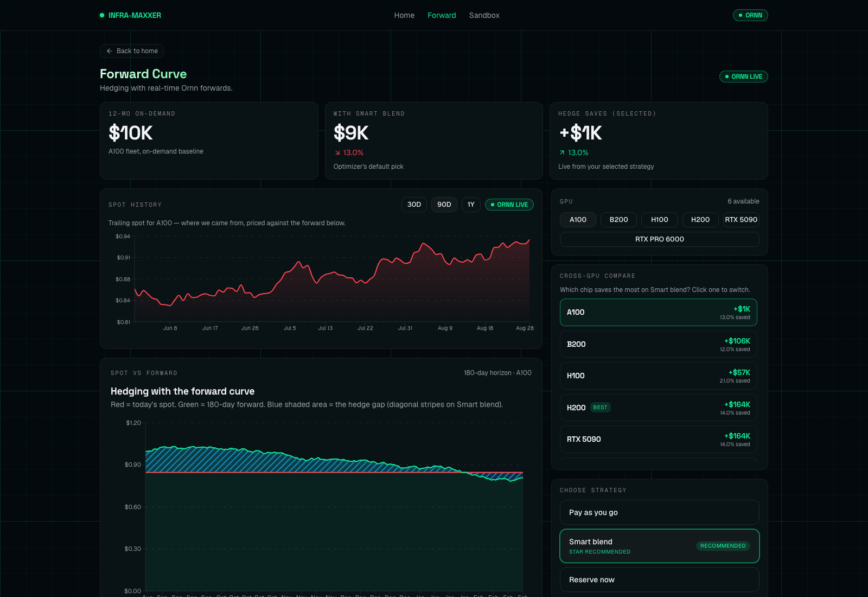Open the Sandbox nav item
Screen dimensions: 868x597
click(x=484, y=15)
